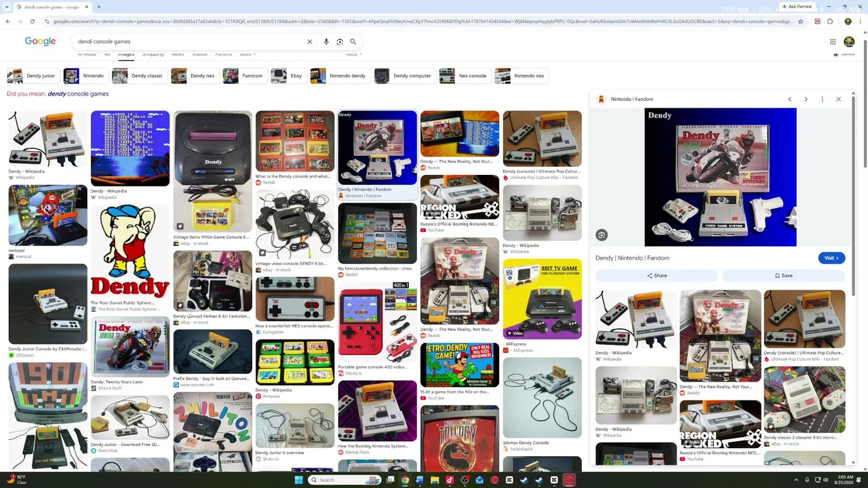Open the Google apps grid

click(833, 41)
